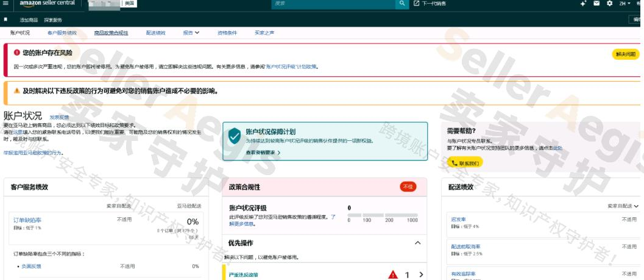Open the 负面反馈 metric link
Screen dimensions: 644x280
click(x=31, y=267)
